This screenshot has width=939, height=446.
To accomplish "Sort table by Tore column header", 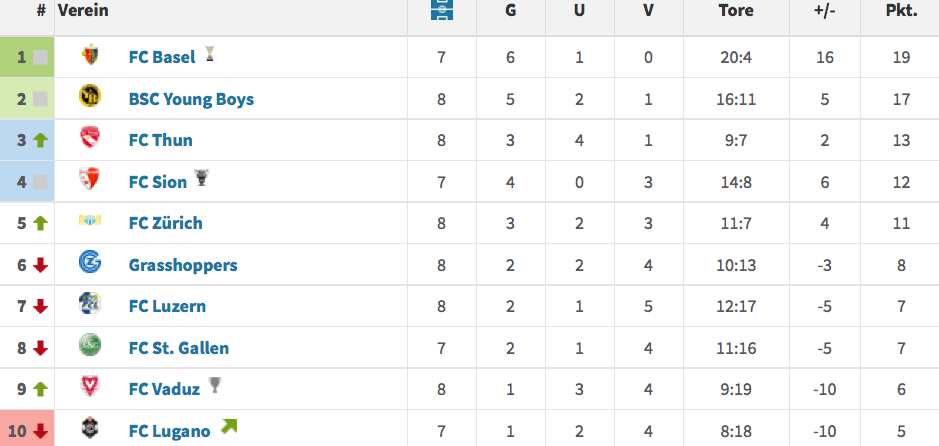I will click(736, 11).
